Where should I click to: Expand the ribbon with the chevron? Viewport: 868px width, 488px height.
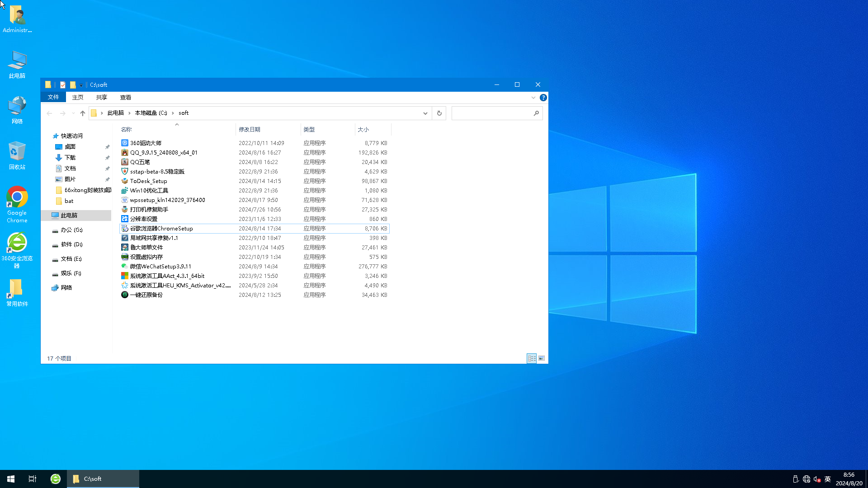pyautogui.click(x=533, y=98)
